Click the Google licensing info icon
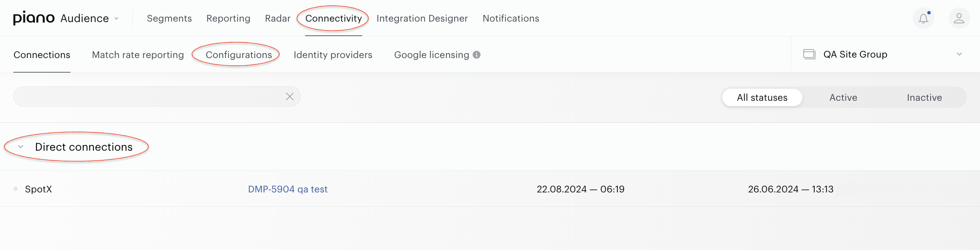The width and height of the screenshot is (980, 250). point(477,55)
